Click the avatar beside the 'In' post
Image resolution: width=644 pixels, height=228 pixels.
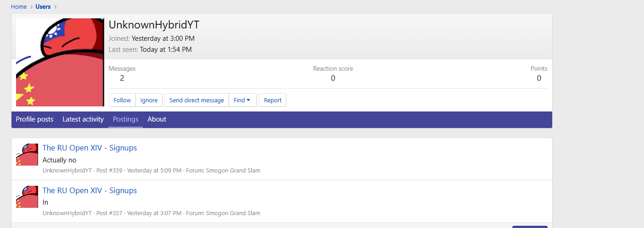click(x=27, y=197)
